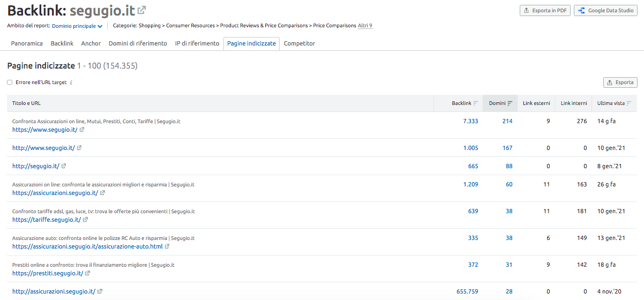The image size is (644, 300).
Task: Switch to the Competitor tab
Action: point(299,43)
